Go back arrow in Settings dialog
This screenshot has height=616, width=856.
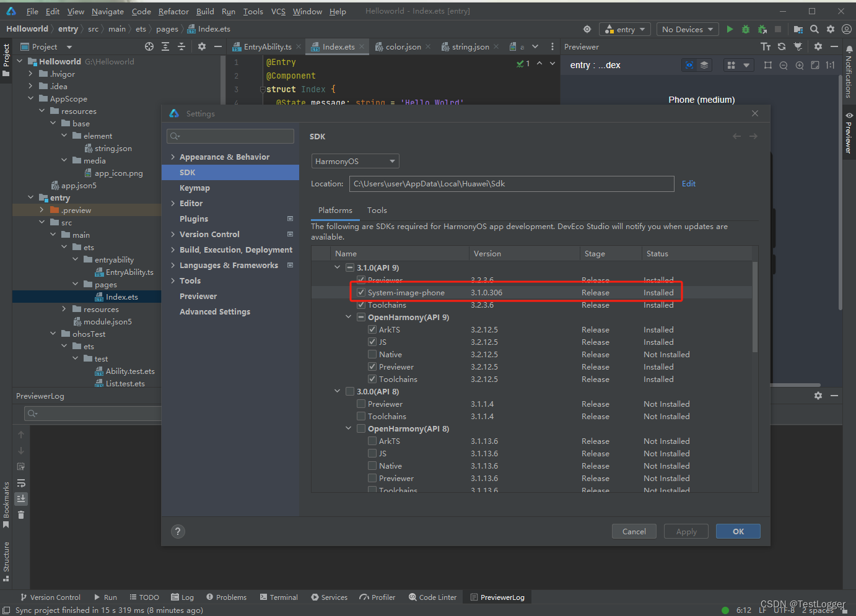[x=737, y=136]
